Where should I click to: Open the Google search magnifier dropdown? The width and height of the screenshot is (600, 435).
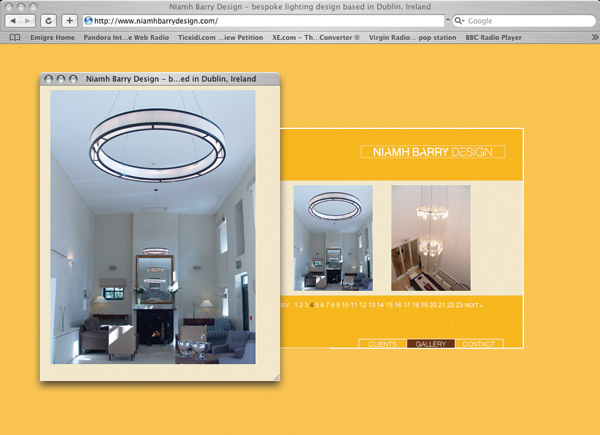coord(459,21)
